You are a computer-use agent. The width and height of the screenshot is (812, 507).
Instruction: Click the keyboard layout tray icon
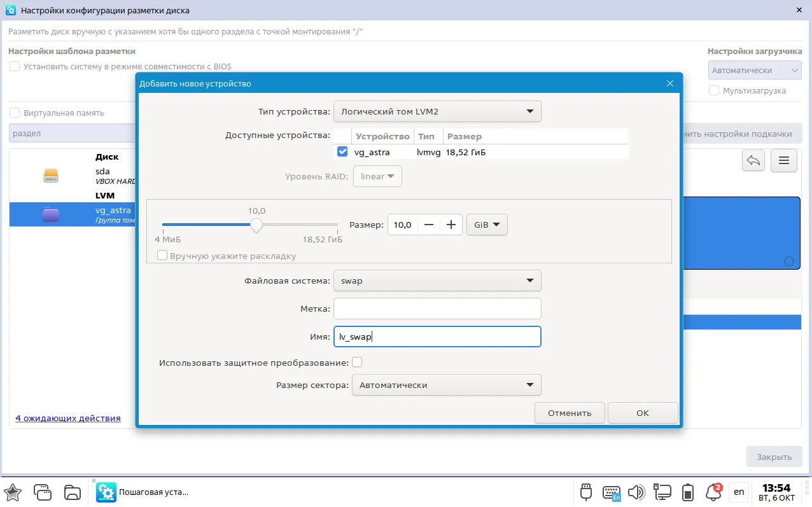point(612,492)
